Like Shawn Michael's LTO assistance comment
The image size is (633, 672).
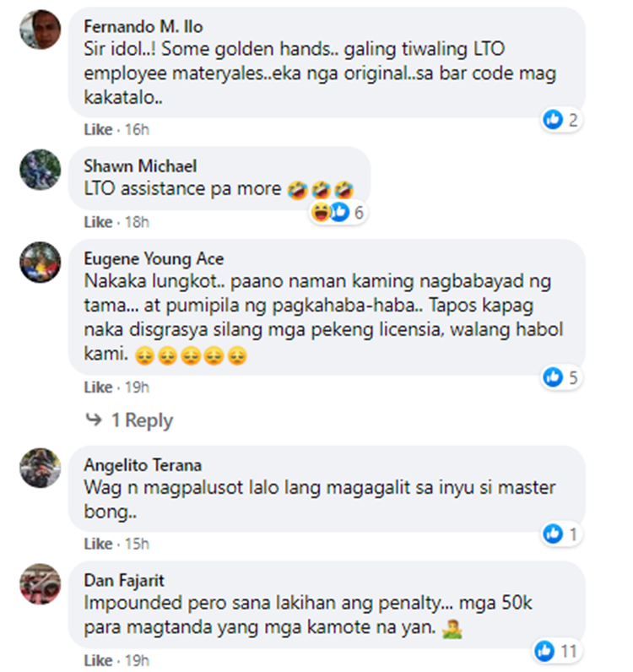click(x=98, y=222)
